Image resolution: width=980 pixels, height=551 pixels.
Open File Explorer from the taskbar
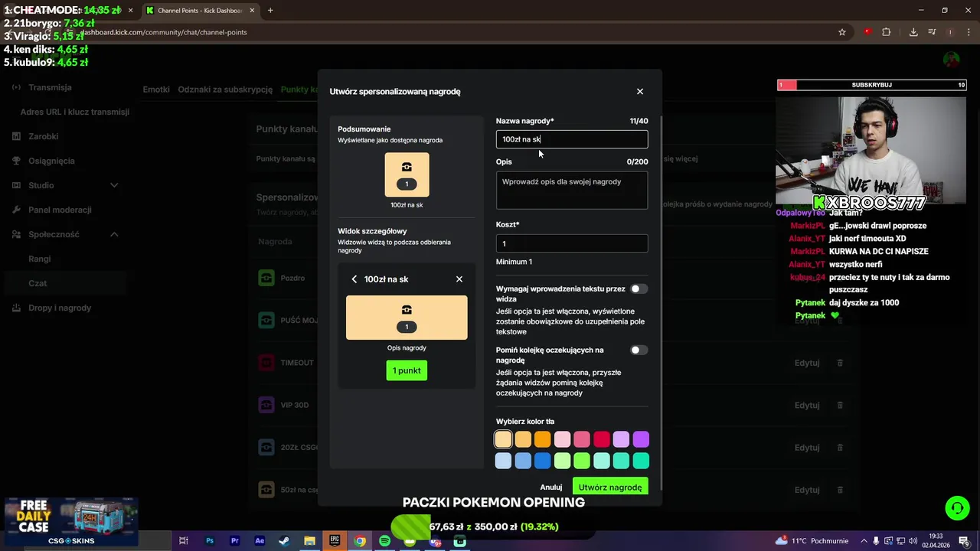coord(309,541)
